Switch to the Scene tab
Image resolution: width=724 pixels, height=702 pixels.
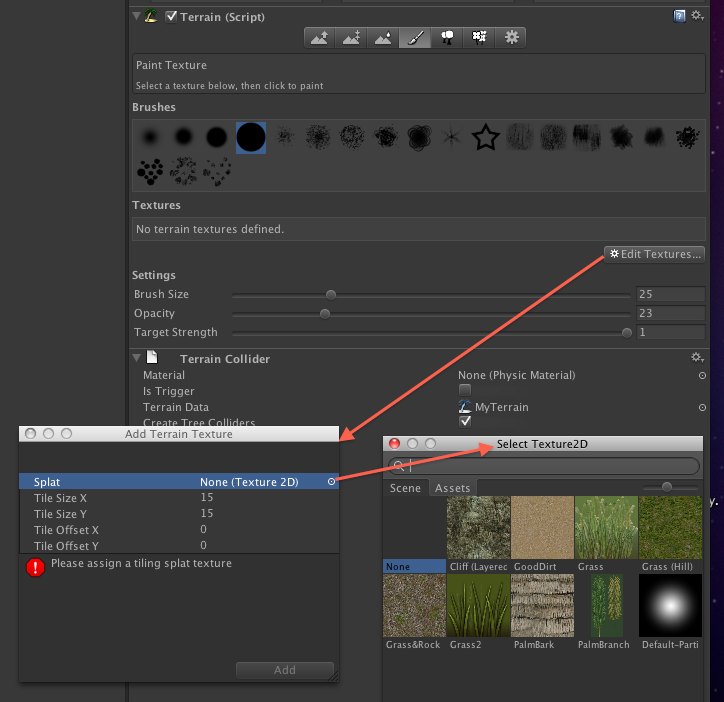coord(405,488)
